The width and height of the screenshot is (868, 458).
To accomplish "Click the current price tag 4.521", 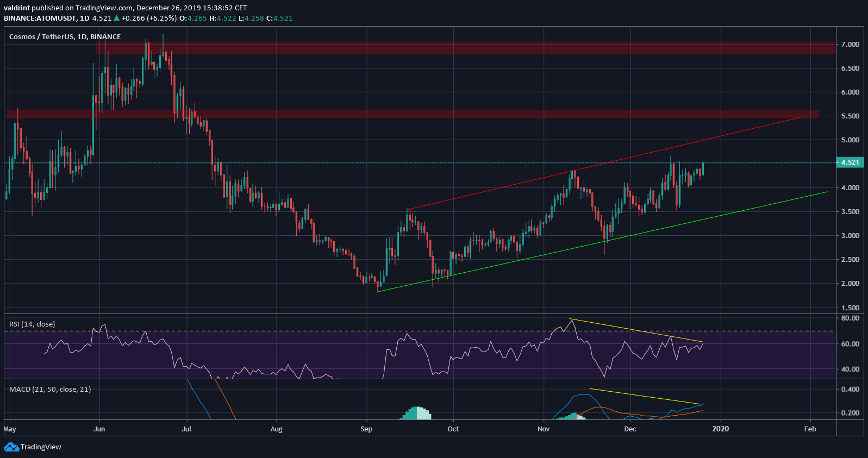I will tap(850, 162).
